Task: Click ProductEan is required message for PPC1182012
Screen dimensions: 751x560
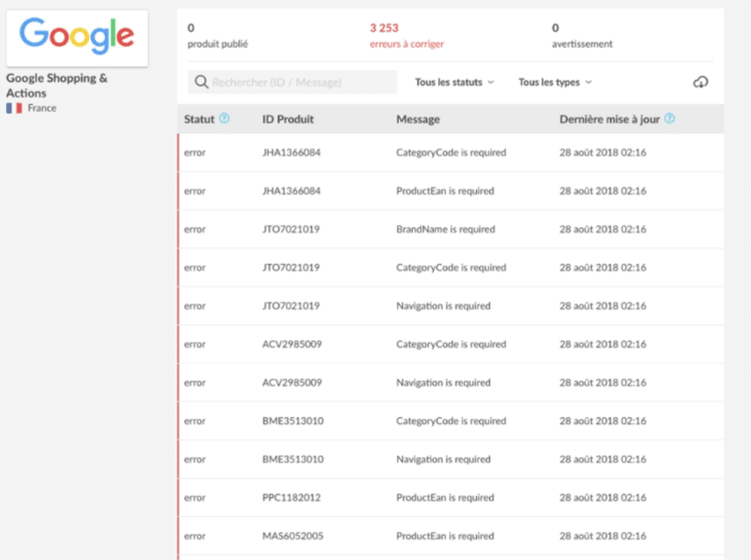Action: [445, 498]
